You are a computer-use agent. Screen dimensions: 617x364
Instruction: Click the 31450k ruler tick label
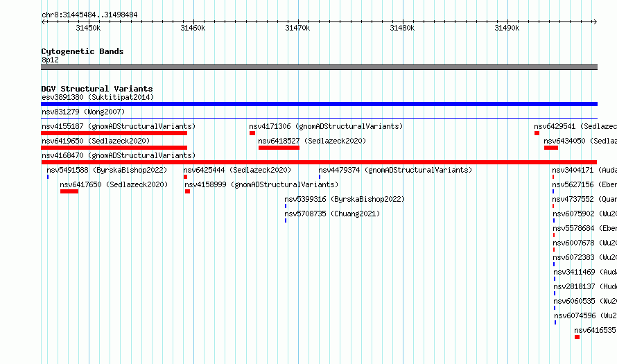(x=88, y=28)
